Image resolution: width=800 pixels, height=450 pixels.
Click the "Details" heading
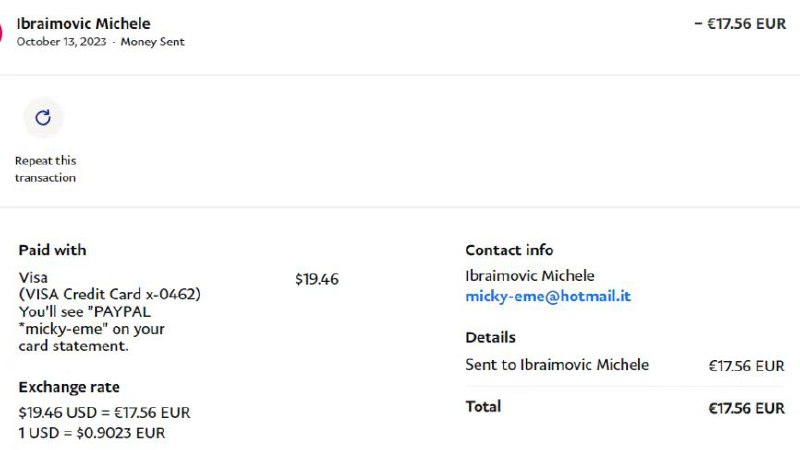[x=491, y=337]
